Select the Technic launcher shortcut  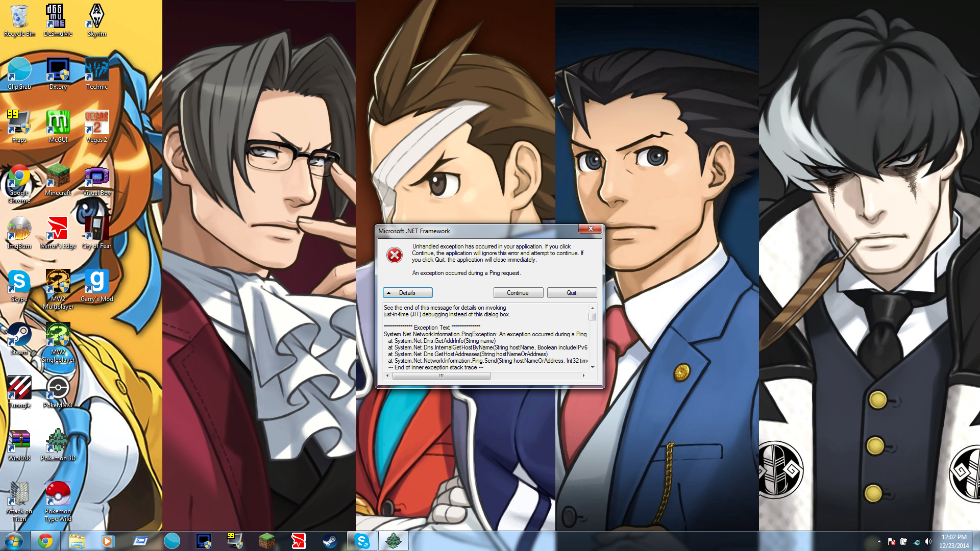click(96, 73)
